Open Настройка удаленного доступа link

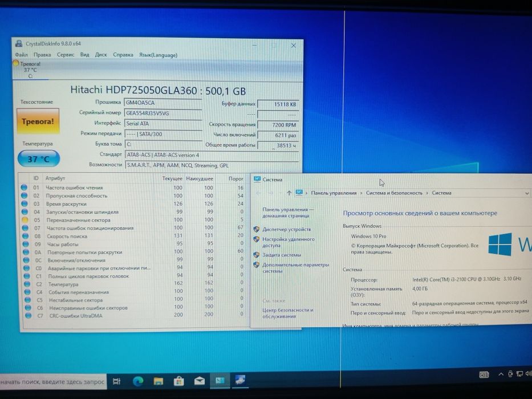[x=289, y=242]
